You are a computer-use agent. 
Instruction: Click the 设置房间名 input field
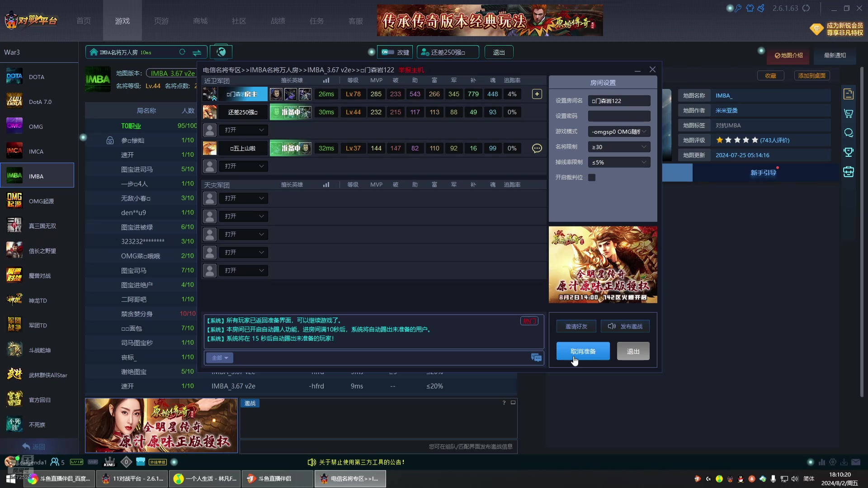click(619, 101)
